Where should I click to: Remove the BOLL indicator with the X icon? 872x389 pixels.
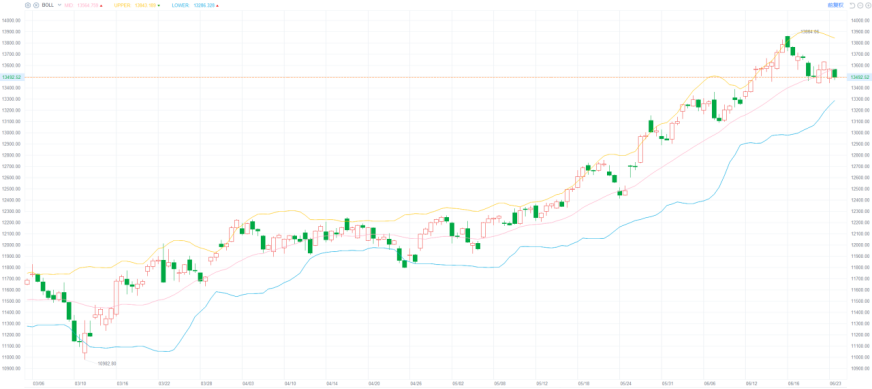pos(36,5)
